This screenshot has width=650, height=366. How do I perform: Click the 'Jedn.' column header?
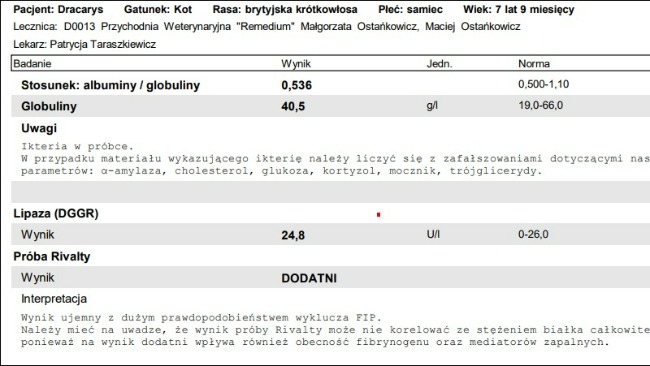tap(439, 64)
